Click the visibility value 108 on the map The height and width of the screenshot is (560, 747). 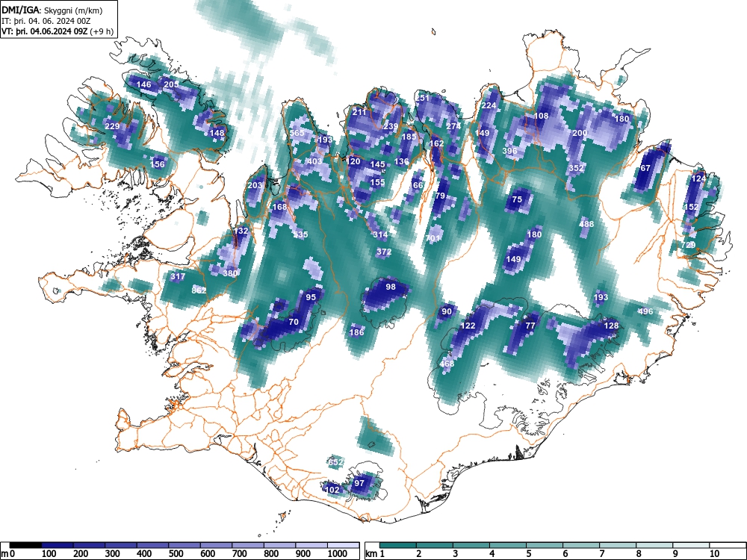(x=541, y=116)
